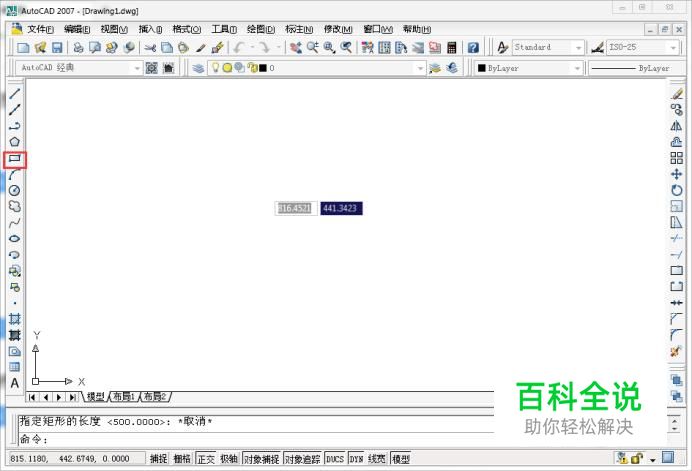Toggle DYN dynamic input
This screenshot has width=692, height=471.
coord(356,459)
